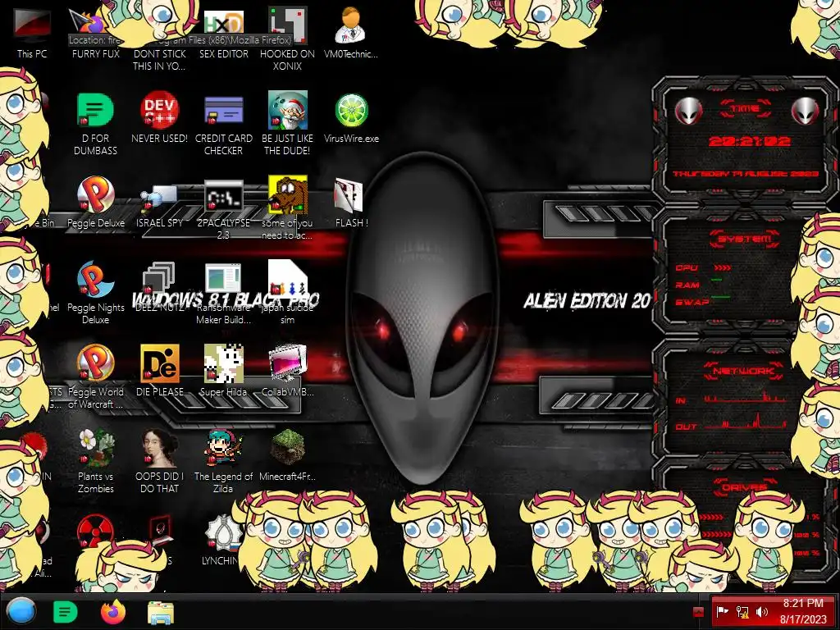Open VirusWire.exe lime icon
Image resolution: width=840 pixels, height=630 pixels.
tap(351, 118)
